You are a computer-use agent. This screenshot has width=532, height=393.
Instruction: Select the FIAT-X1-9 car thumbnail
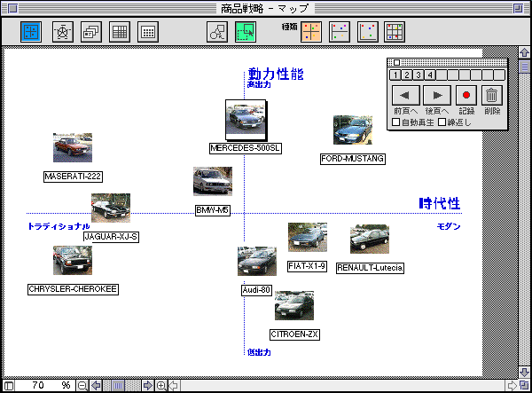pos(308,237)
